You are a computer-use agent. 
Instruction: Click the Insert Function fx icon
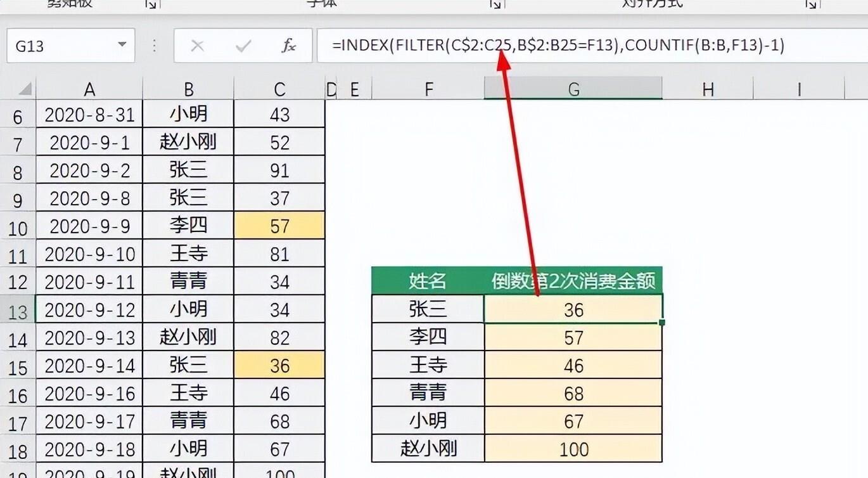pyautogui.click(x=288, y=46)
